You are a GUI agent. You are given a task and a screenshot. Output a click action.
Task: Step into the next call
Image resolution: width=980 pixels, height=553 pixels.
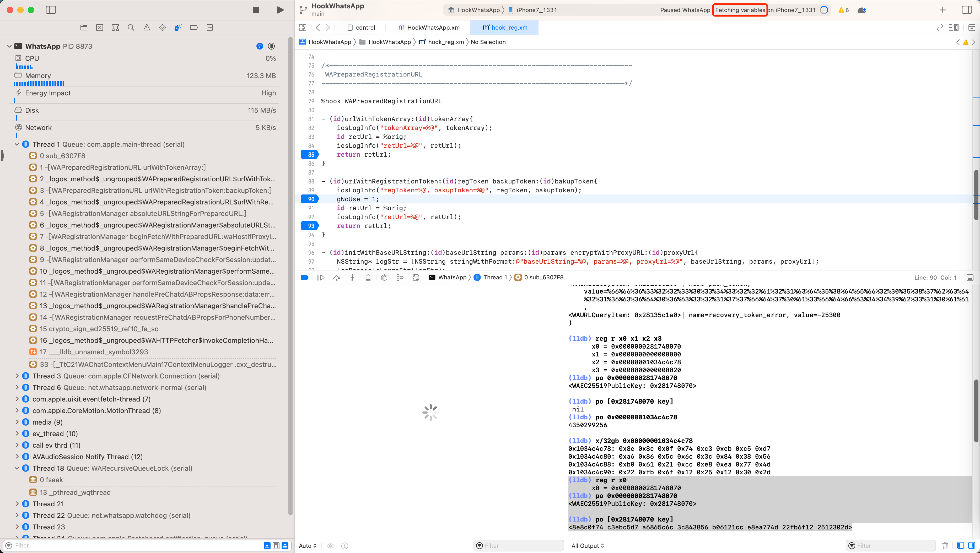coord(352,278)
